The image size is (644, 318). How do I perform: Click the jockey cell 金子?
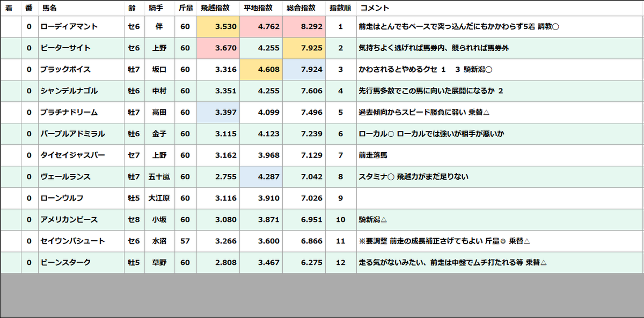(159, 134)
